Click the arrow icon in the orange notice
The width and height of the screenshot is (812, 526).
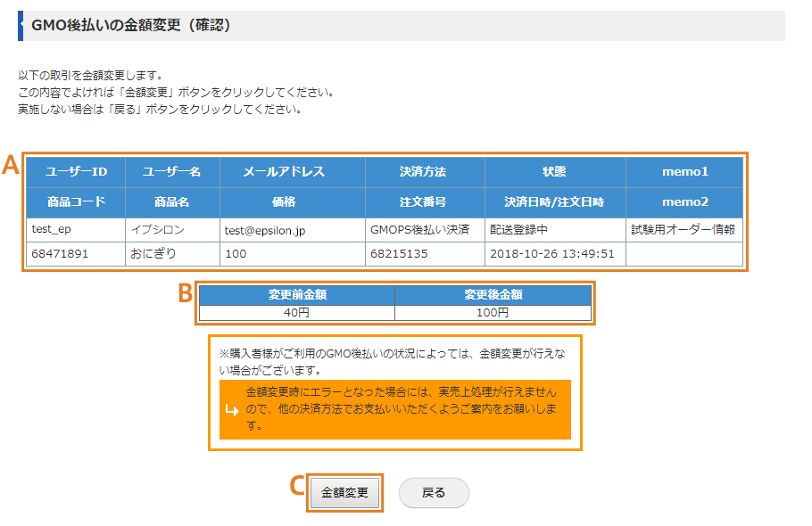coord(232,410)
